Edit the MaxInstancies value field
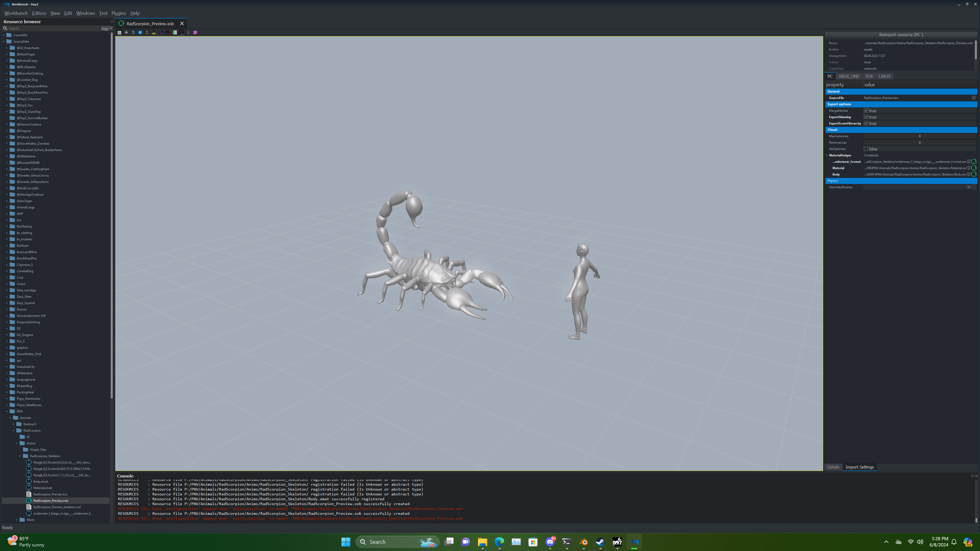This screenshot has width=980, height=551. click(x=920, y=136)
